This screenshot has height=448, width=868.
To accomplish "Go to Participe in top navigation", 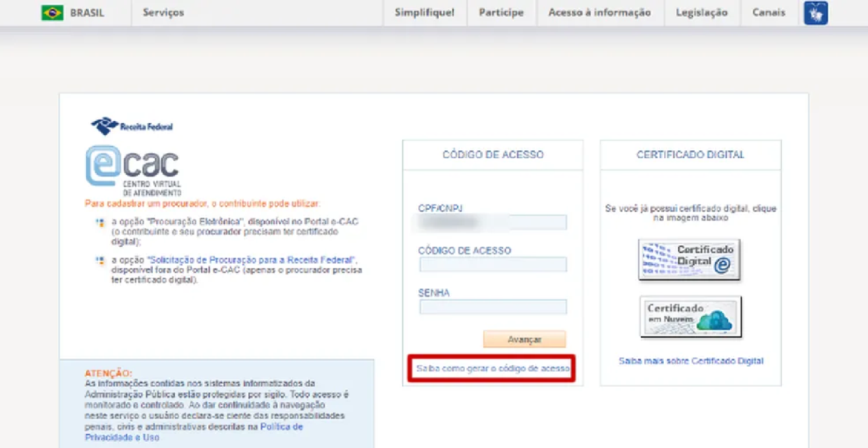I will pyautogui.click(x=501, y=13).
